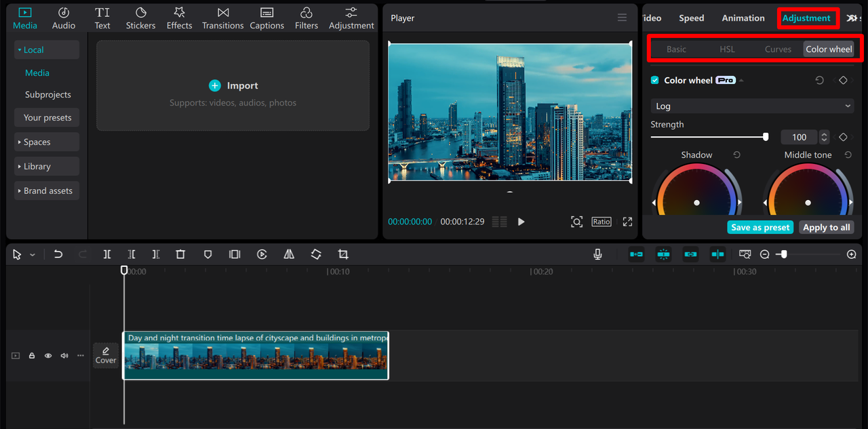Collapse the Color wheel section arrow
The width and height of the screenshot is (868, 429).
tap(741, 80)
